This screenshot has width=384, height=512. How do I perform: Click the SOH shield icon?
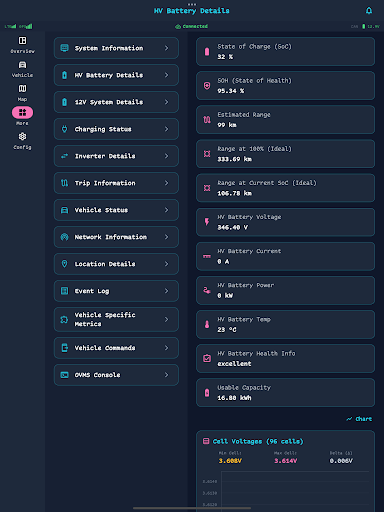pos(207,86)
